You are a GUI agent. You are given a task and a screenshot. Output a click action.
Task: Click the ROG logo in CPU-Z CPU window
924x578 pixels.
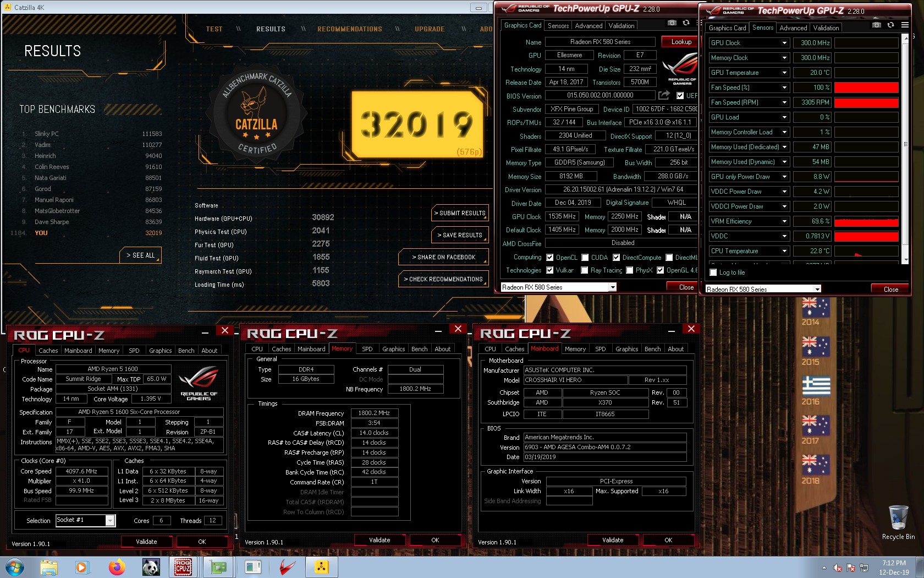(x=199, y=383)
